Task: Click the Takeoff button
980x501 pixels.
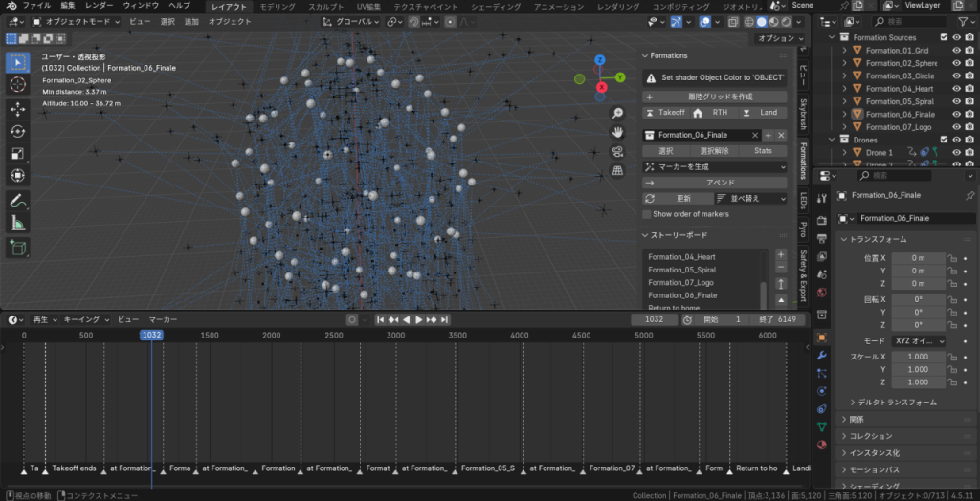Action: pyautogui.click(x=666, y=113)
